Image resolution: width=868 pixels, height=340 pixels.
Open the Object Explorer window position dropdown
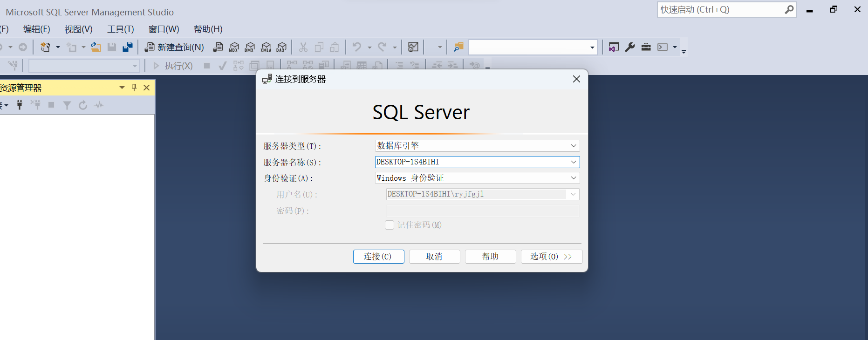pyautogui.click(x=122, y=88)
